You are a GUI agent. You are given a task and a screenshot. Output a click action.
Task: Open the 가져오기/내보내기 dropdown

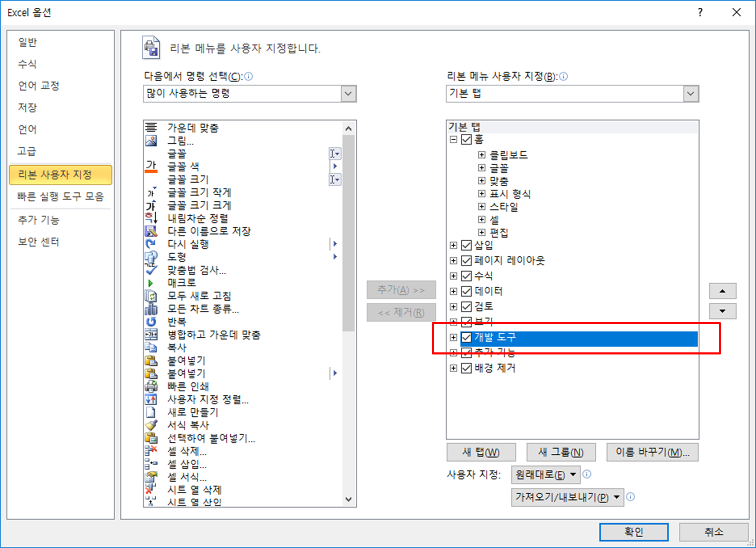[567, 497]
